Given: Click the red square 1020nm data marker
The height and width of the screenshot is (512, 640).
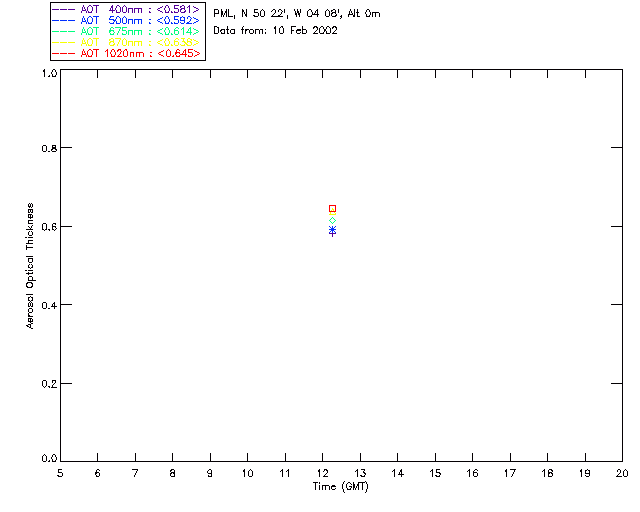Looking at the screenshot, I should (332, 209).
